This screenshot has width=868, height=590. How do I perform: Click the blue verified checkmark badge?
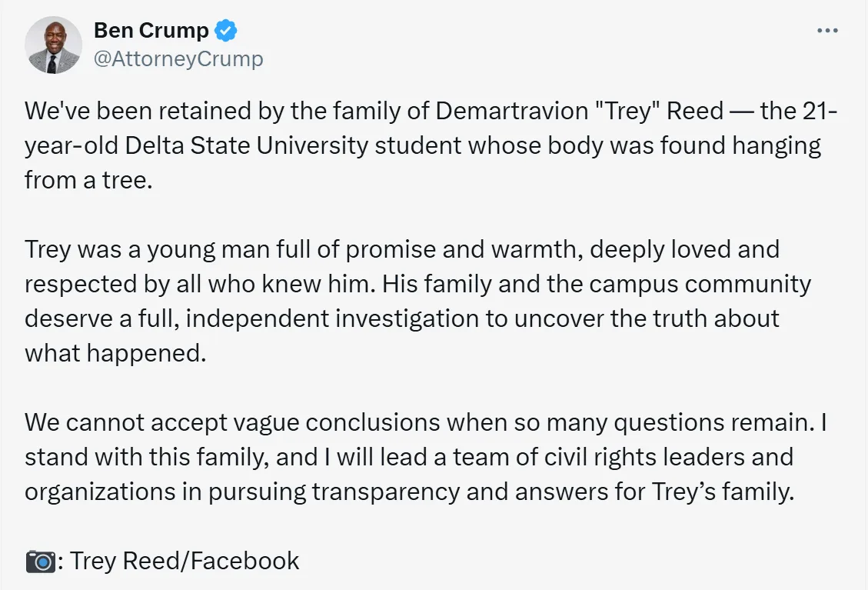coord(226,31)
